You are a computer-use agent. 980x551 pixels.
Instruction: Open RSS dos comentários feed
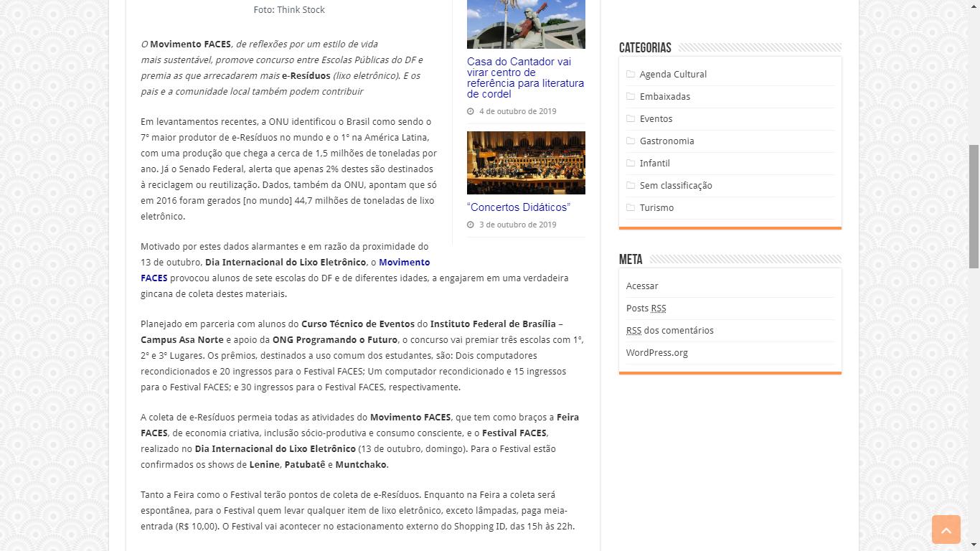click(x=670, y=330)
